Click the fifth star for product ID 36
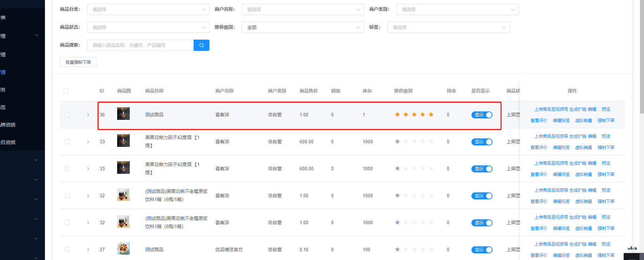This screenshot has height=260, width=644. (431, 115)
